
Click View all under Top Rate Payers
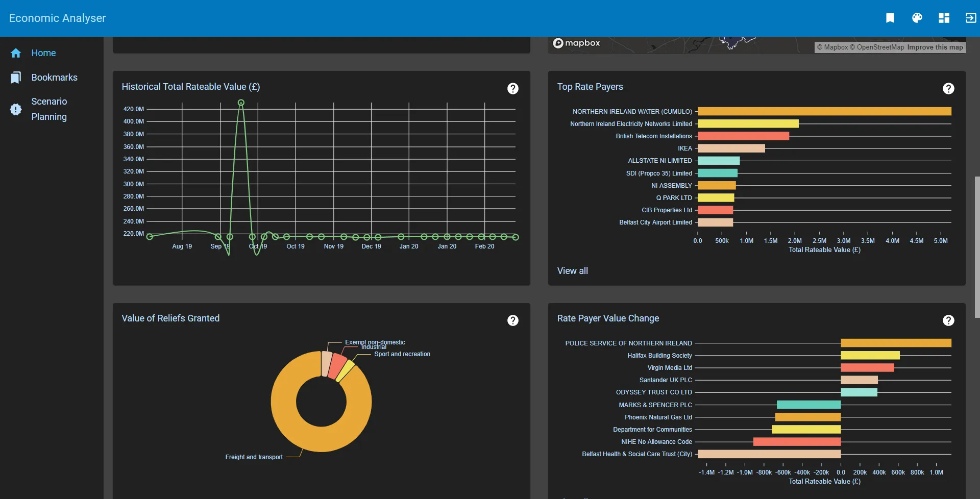[x=573, y=271]
